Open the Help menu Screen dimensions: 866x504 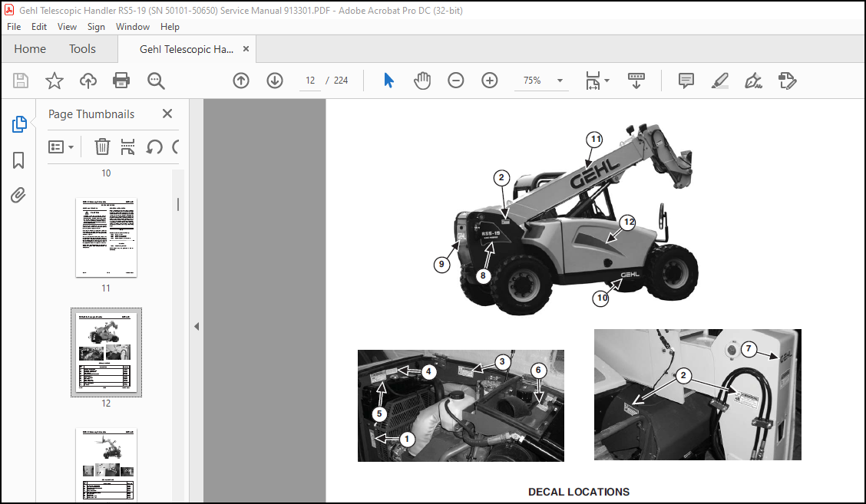tap(170, 27)
